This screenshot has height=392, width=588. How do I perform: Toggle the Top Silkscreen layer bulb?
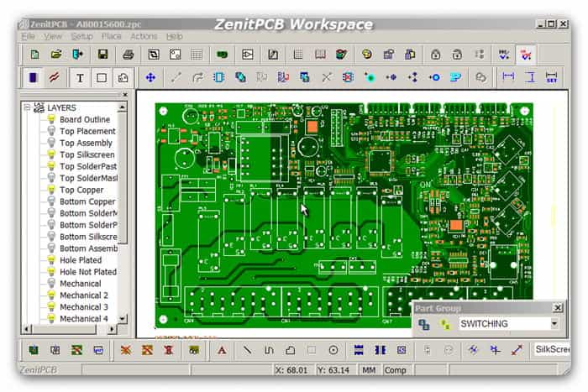[51, 154]
